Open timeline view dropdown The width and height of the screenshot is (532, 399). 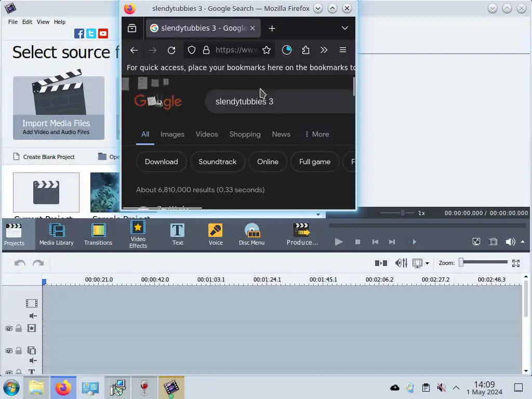coord(427,263)
